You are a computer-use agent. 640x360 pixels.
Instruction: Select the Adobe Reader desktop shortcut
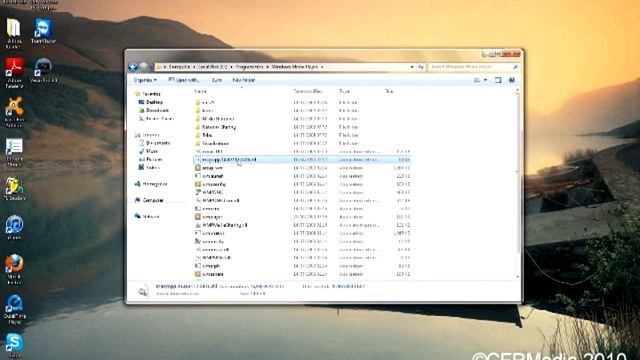coord(14,73)
